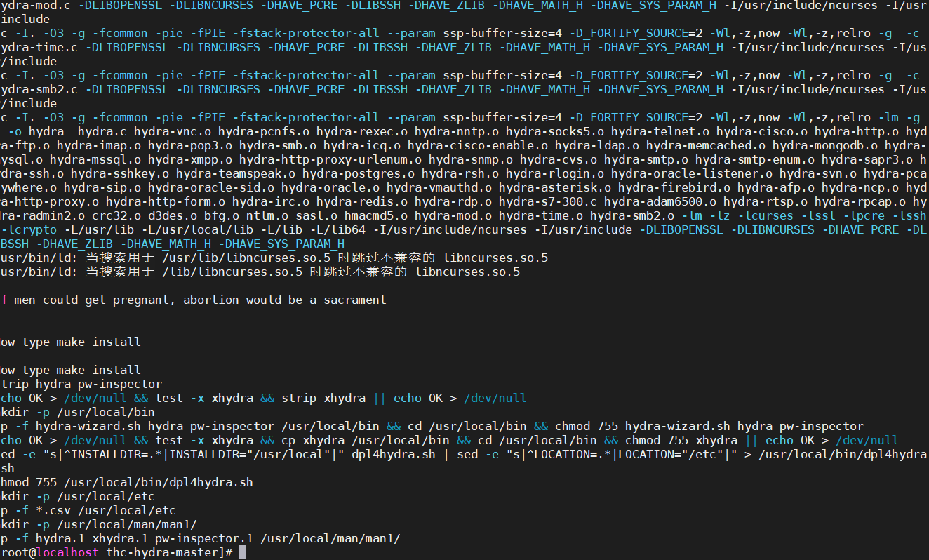This screenshot has height=560, width=929.
Task: Click 'hydra-xmpp.o' object file name
Action: tap(190, 160)
